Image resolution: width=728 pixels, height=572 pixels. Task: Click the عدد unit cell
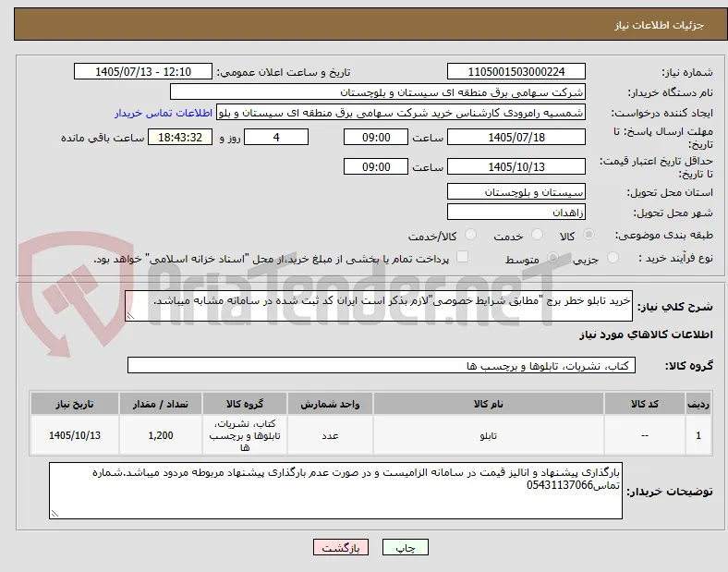click(x=330, y=435)
